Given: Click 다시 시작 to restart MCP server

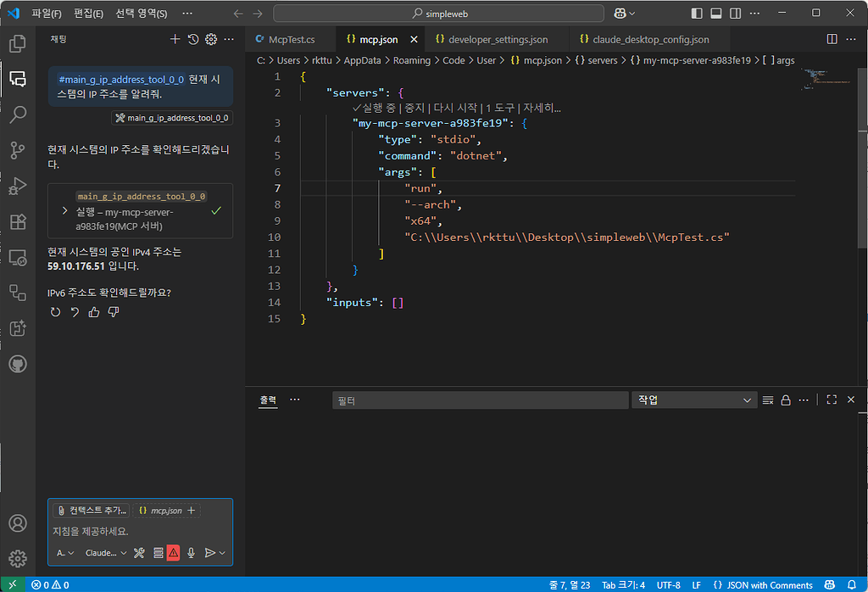Looking at the screenshot, I should point(454,108).
